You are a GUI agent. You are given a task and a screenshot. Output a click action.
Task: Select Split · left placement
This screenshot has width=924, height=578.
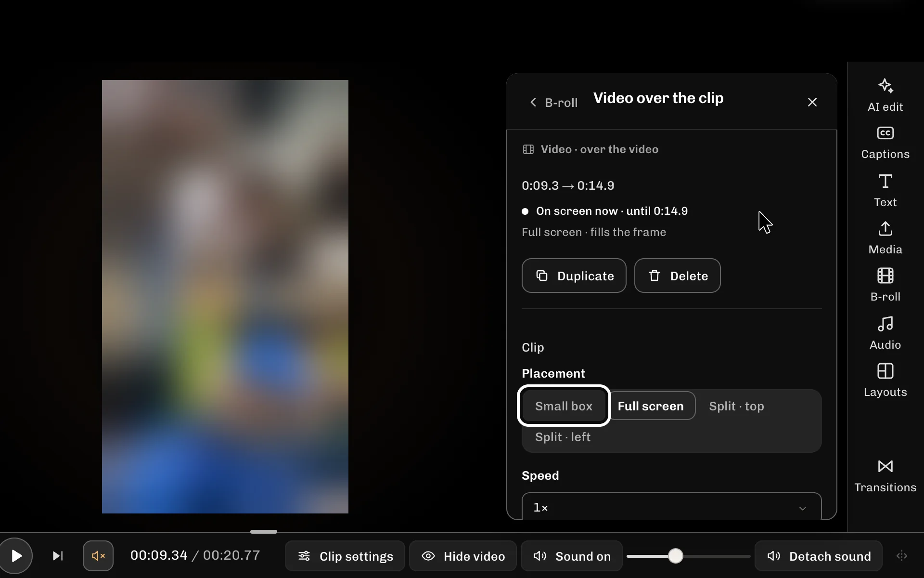(x=563, y=437)
